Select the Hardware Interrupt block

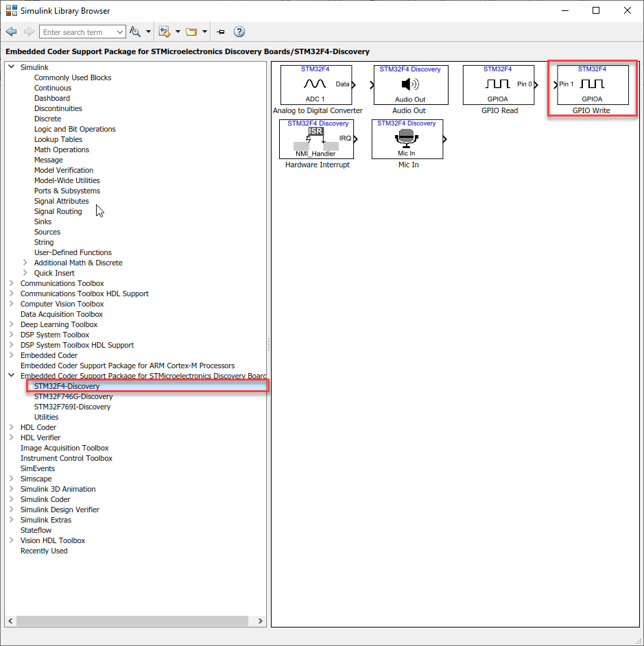click(316, 139)
